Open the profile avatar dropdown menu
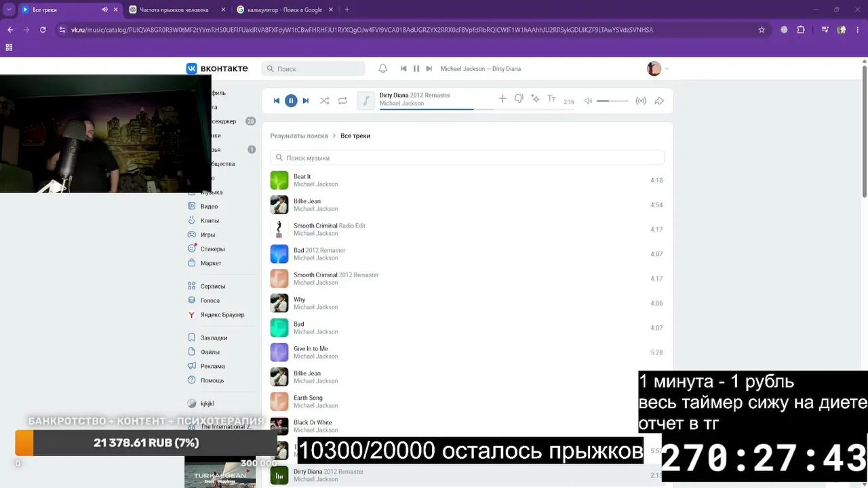 [x=658, y=68]
